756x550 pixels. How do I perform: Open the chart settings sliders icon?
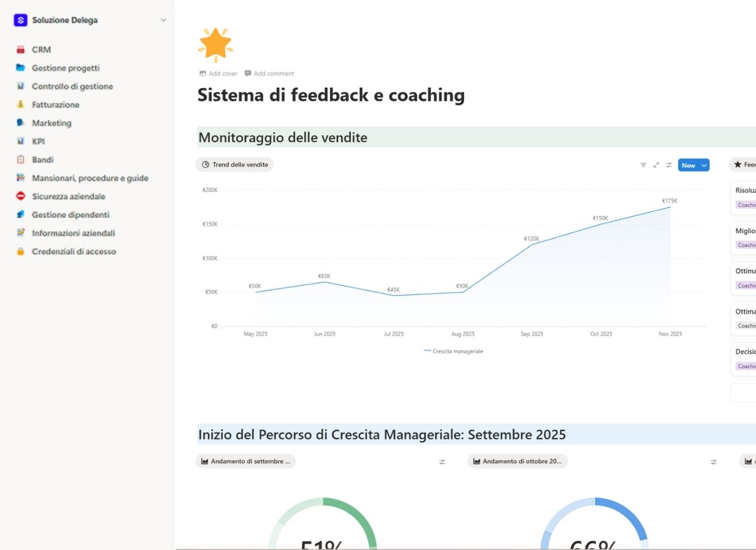tap(668, 164)
